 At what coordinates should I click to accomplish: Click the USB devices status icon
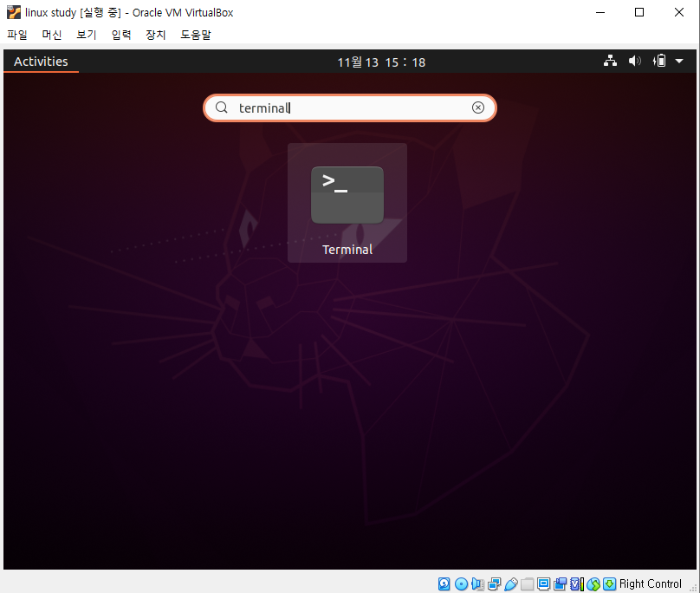point(511,583)
